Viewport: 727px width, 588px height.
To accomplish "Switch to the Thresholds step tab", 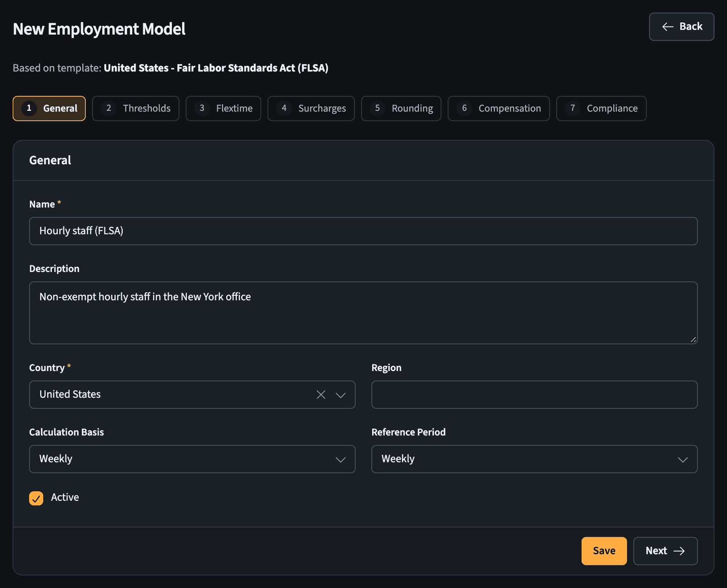I will (x=136, y=109).
